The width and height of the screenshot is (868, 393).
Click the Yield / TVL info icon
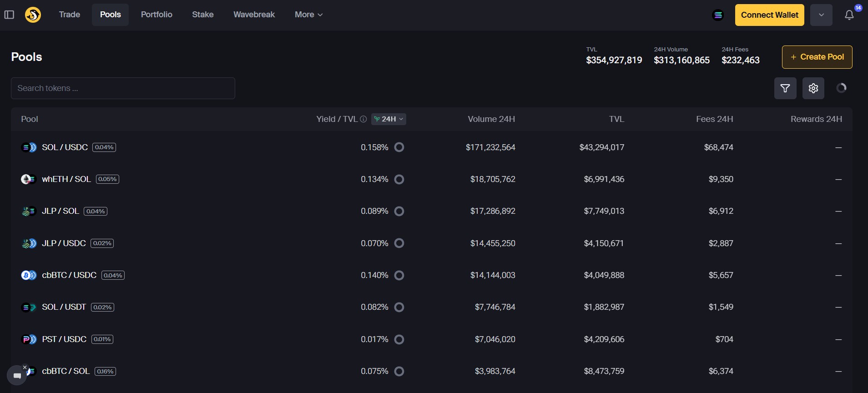coord(363,119)
